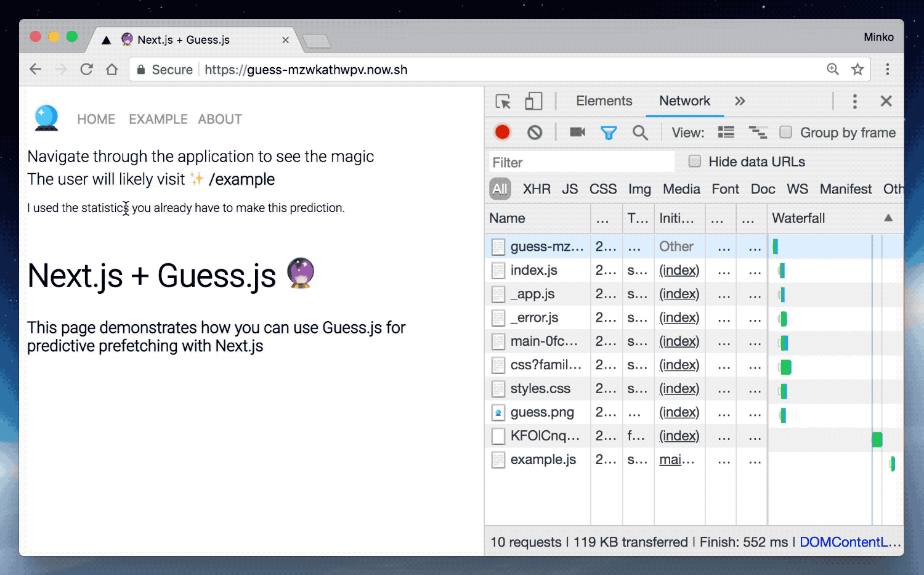Reload the page with refresh icon
924x575 pixels.
(x=86, y=70)
